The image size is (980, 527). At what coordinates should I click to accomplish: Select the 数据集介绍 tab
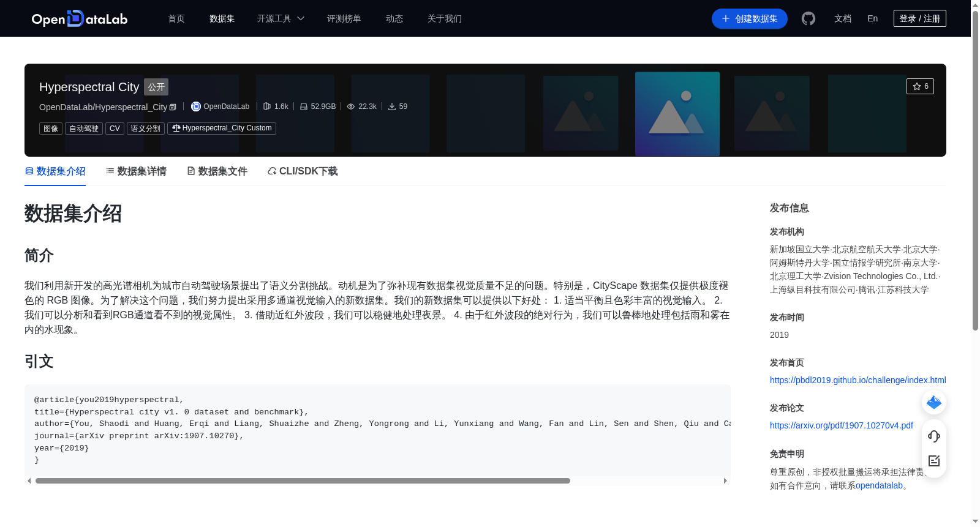click(x=55, y=171)
